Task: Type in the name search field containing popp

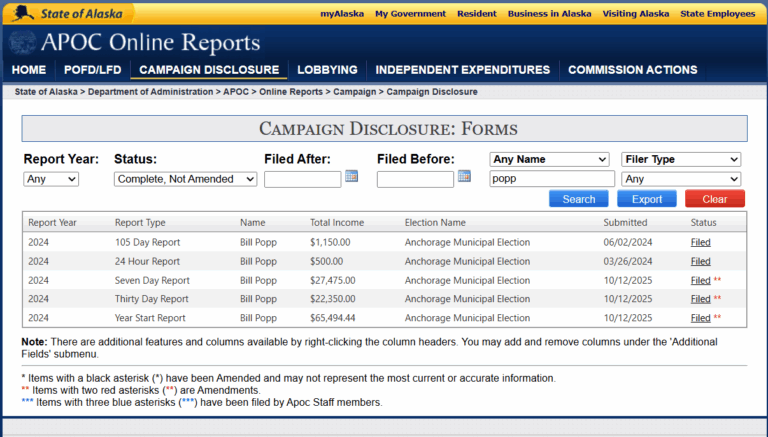Action: pyautogui.click(x=551, y=179)
